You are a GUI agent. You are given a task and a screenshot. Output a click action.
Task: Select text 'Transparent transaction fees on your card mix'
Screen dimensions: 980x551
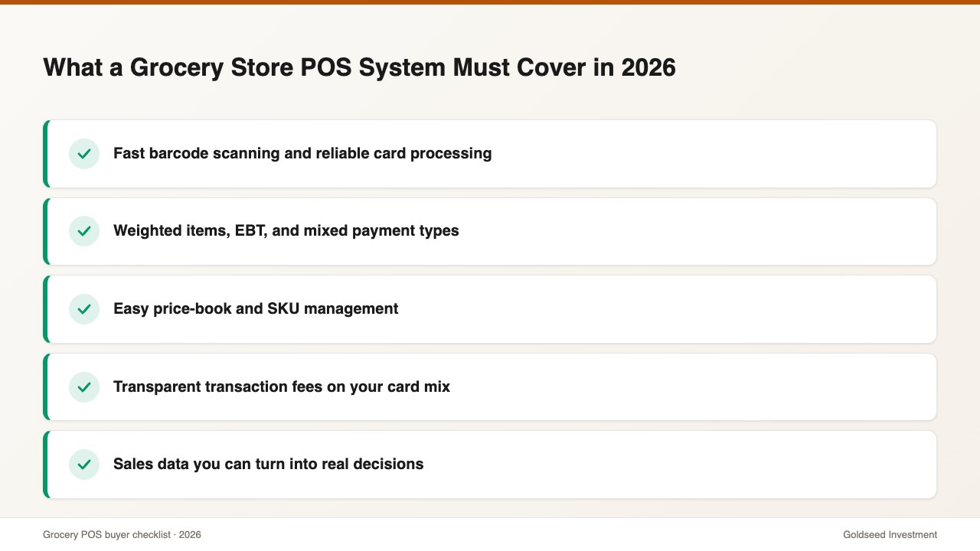(282, 386)
